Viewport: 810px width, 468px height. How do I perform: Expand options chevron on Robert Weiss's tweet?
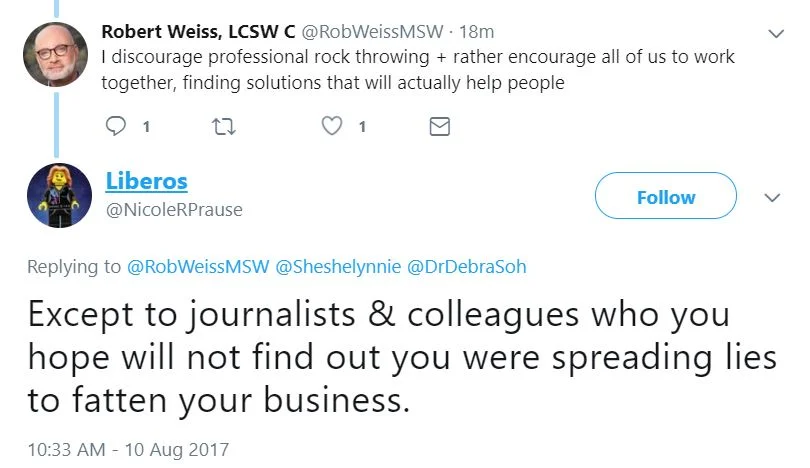click(775, 34)
